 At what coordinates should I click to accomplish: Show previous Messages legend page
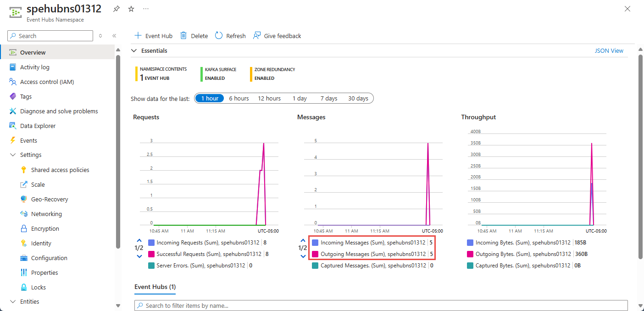pos(303,240)
